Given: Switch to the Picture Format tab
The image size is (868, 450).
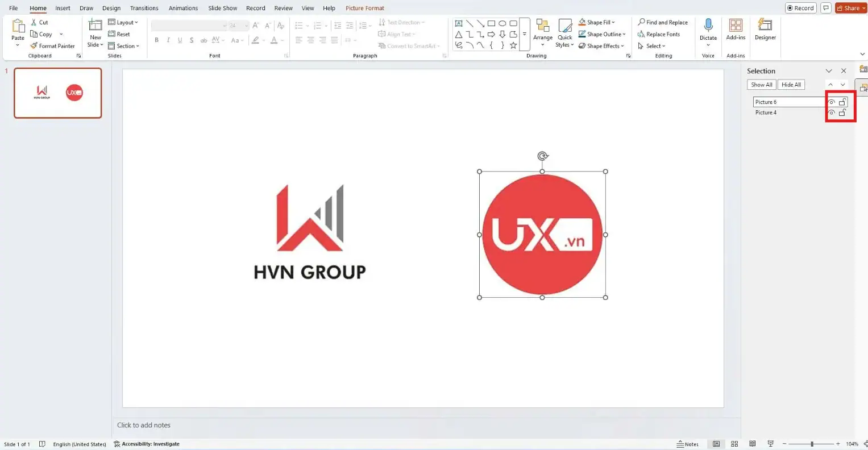Looking at the screenshot, I should point(364,7).
